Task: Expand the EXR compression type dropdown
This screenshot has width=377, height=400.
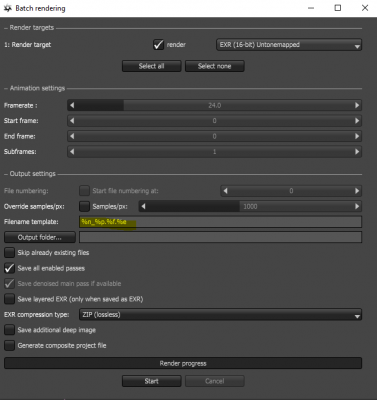Action: click(220, 315)
